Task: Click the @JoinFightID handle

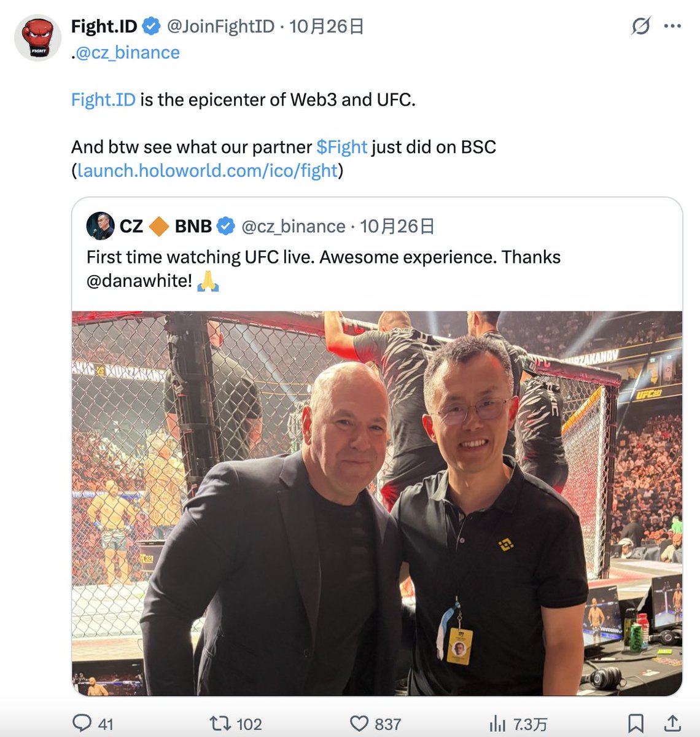Action: click(x=220, y=26)
